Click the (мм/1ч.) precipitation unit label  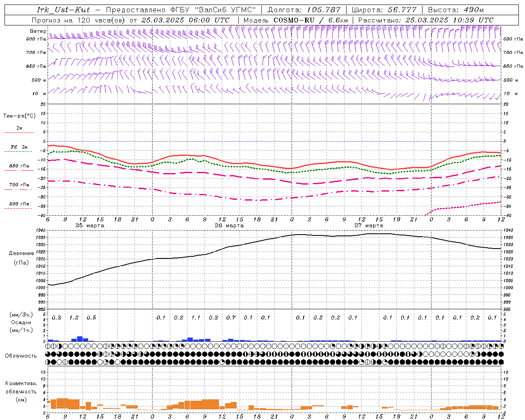click(21, 330)
